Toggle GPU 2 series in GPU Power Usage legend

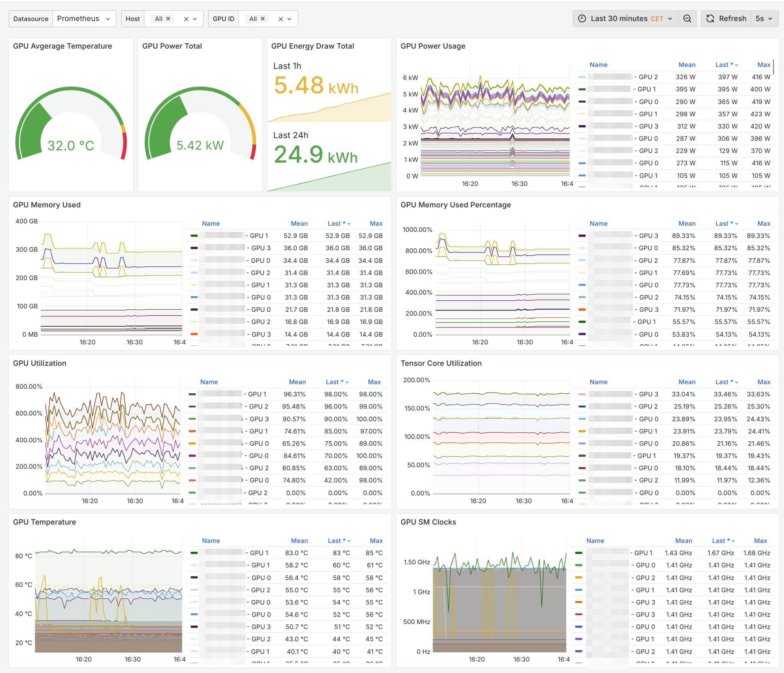click(648, 77)
